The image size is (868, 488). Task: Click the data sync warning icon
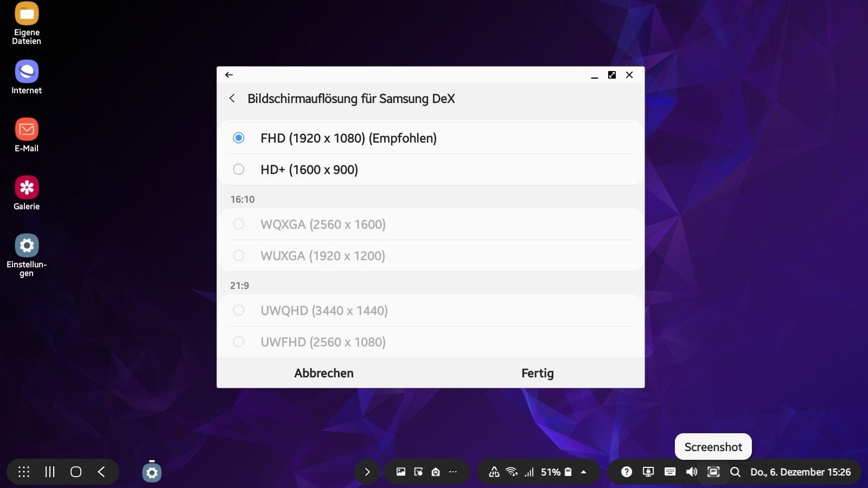(494, 472)
